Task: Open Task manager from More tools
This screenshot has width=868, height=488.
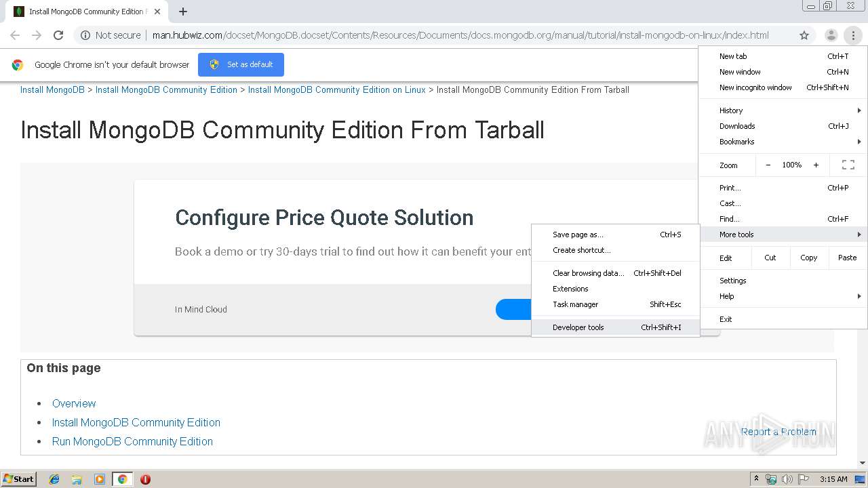Action: click(616, 304)
